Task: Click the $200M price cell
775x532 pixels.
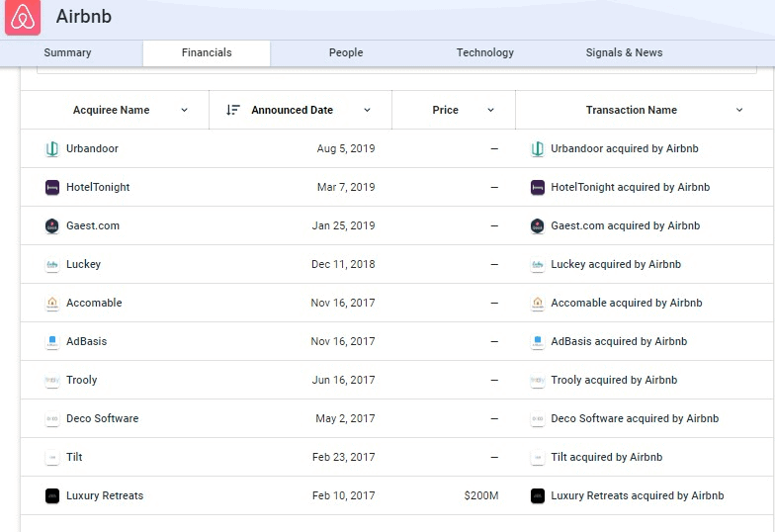Action: pyautogui.click(x=480, y=496)
